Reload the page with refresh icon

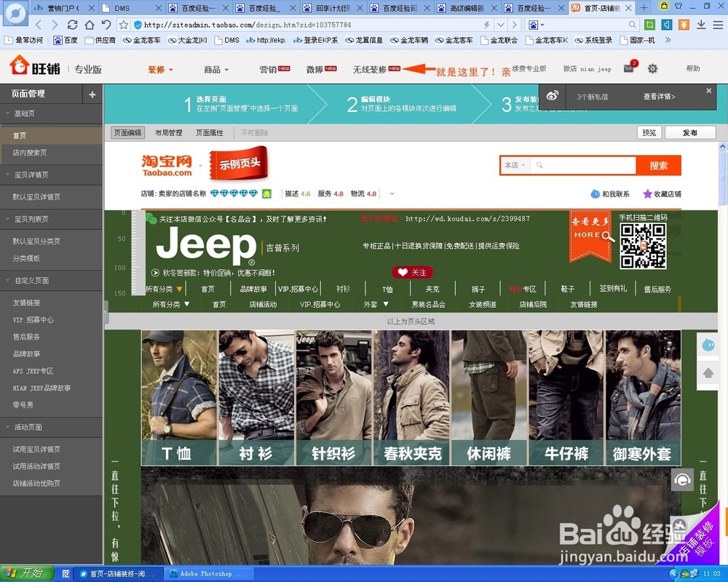72,25
